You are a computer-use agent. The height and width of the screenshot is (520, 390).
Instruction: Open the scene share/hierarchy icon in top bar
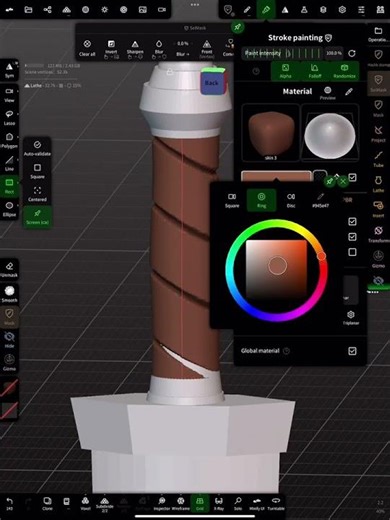(47, 9)
